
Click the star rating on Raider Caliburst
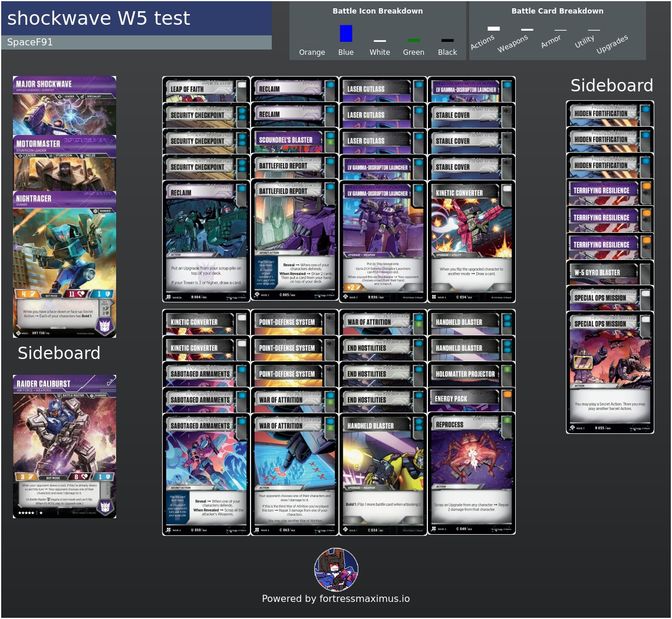point(30,513)
